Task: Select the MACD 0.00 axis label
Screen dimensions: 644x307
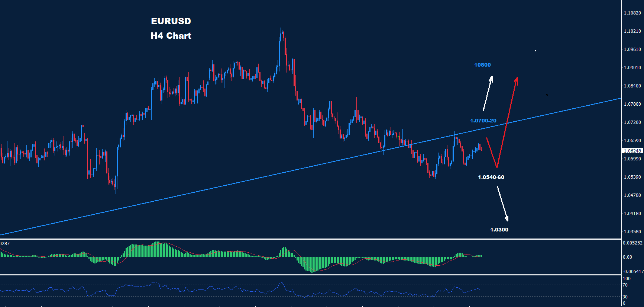Action: point(627,257)
